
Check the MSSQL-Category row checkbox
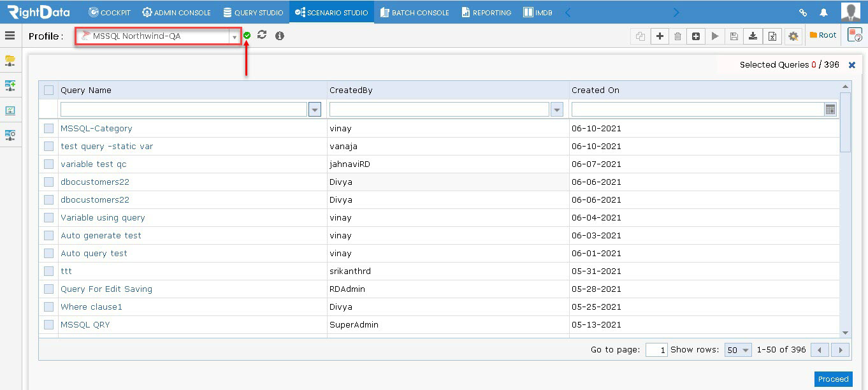48,128
